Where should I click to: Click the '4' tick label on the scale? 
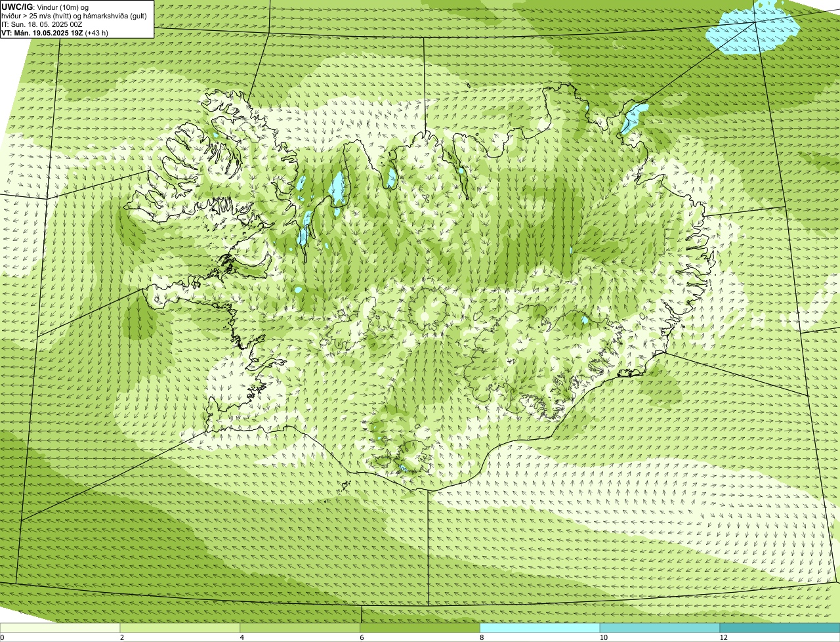[x=241, y=637]
